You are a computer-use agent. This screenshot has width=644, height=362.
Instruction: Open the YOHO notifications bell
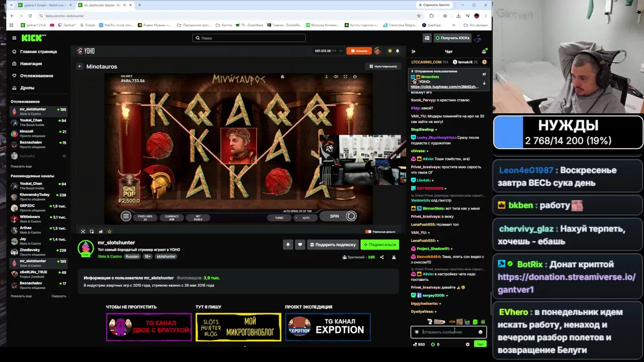pos(397,51)
